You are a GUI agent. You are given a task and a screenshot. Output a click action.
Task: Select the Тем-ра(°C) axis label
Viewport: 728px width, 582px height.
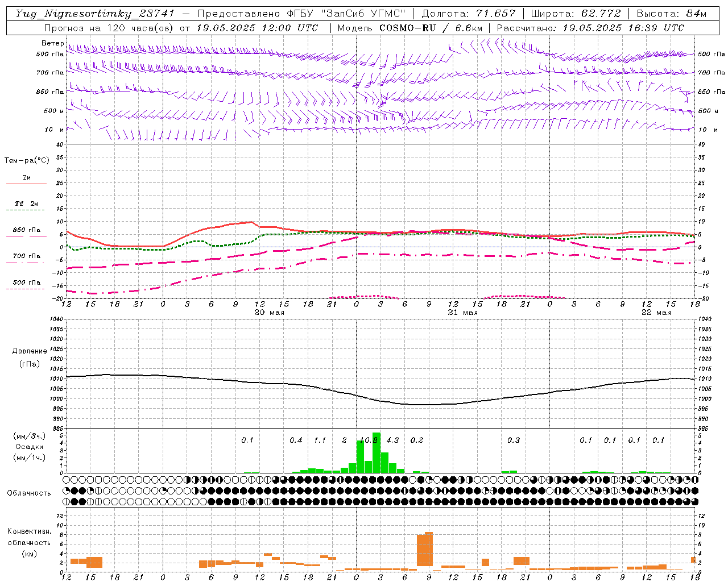27,161
